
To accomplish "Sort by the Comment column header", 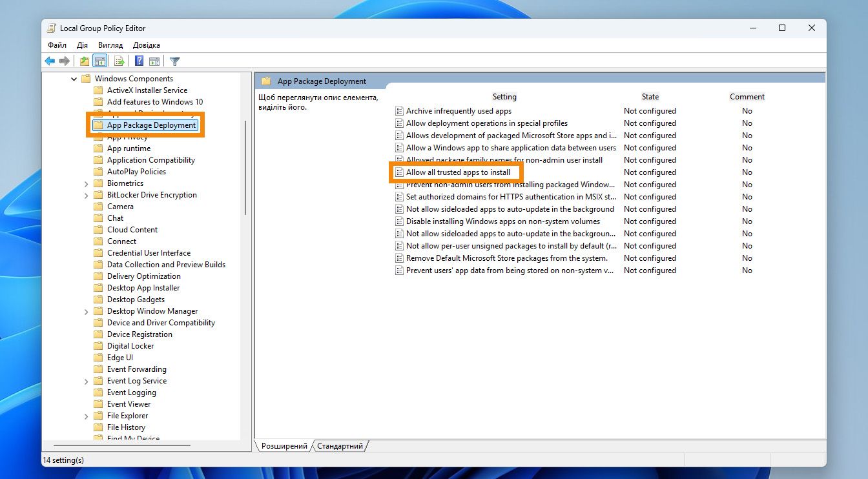I will (747, 97).
